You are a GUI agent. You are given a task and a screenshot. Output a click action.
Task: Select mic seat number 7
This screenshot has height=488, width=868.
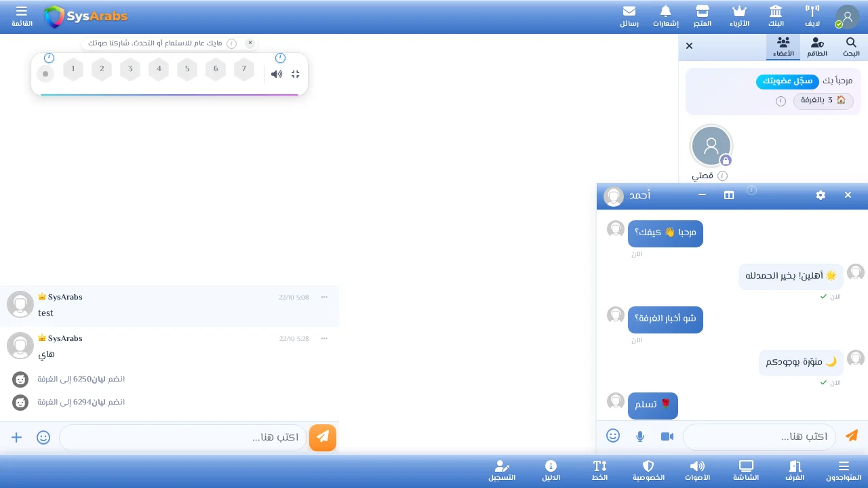pyautogui.click(x=244, y=69)
